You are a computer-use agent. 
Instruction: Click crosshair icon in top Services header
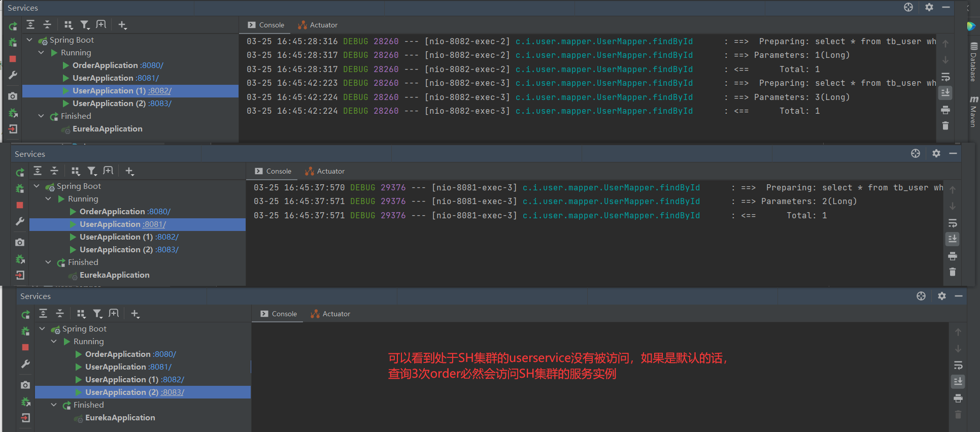point(908,7)
